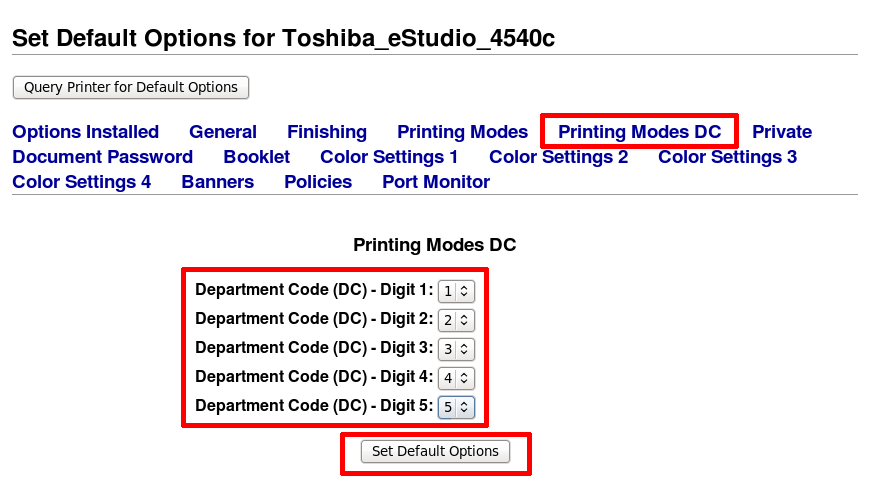View the Banners section

(217, 182)
